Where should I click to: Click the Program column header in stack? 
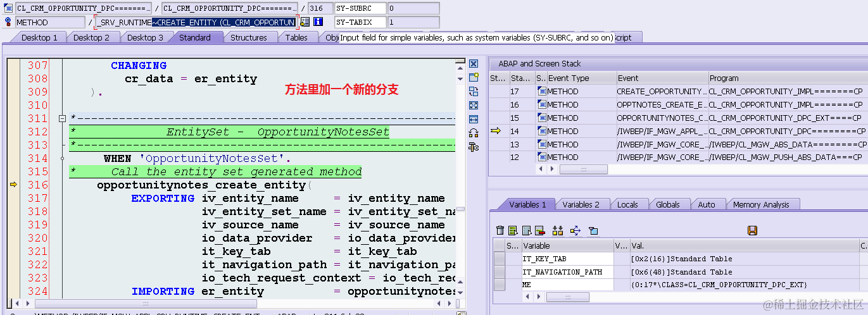click(787, 78)
